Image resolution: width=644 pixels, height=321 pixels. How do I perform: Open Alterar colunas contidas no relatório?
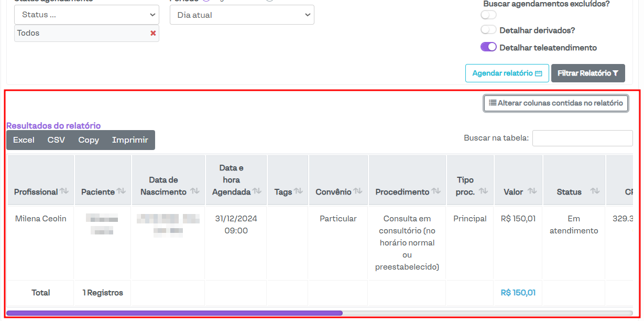(555, 103)
